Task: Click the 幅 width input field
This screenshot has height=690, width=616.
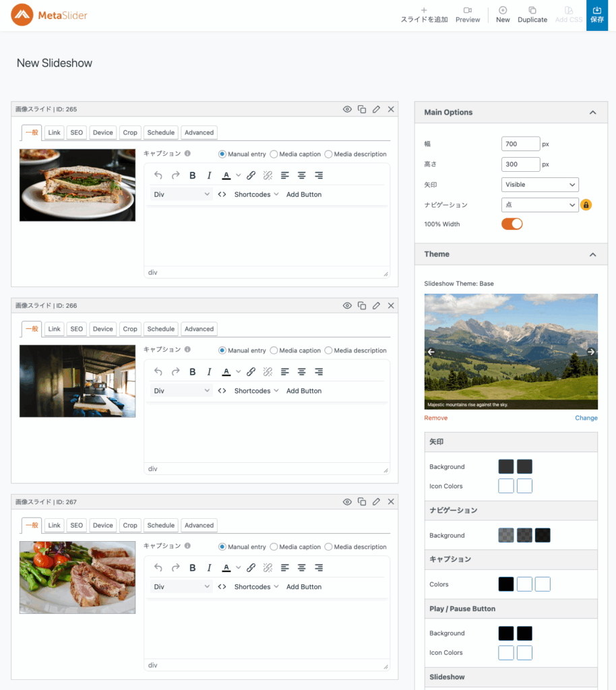Action: pos(520,144)
